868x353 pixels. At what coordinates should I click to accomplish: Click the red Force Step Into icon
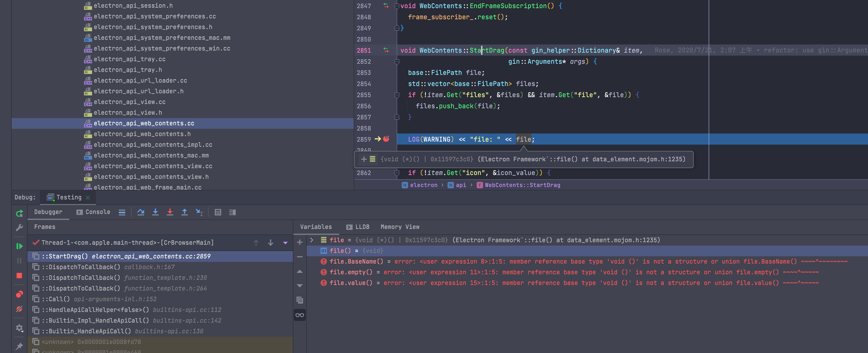[x=170, y=212]
